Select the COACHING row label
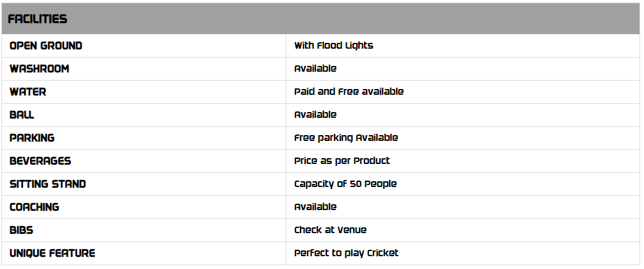The height and width of the screenshot is (269, 644). click(34, 208)
